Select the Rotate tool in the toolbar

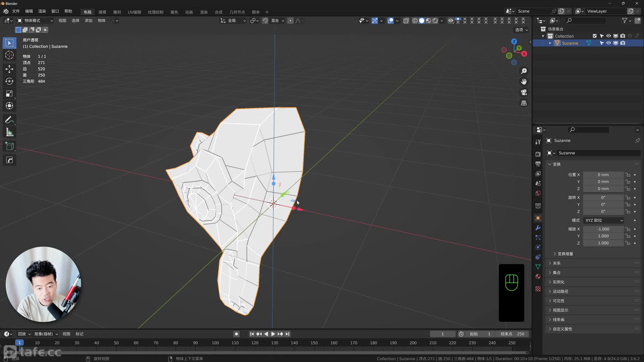click(9, 81)
